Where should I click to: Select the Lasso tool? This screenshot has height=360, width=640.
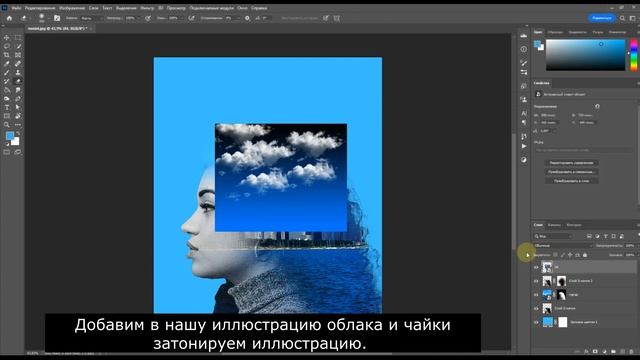[7, 46]
